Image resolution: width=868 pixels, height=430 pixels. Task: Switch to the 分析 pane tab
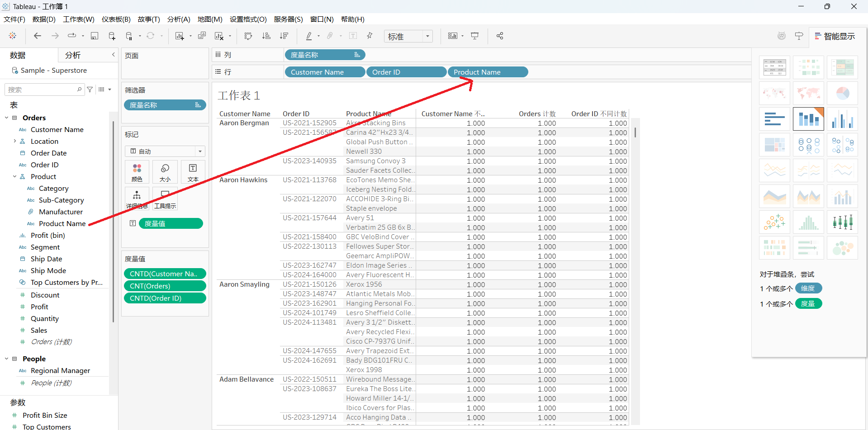[x=73, y=55]
